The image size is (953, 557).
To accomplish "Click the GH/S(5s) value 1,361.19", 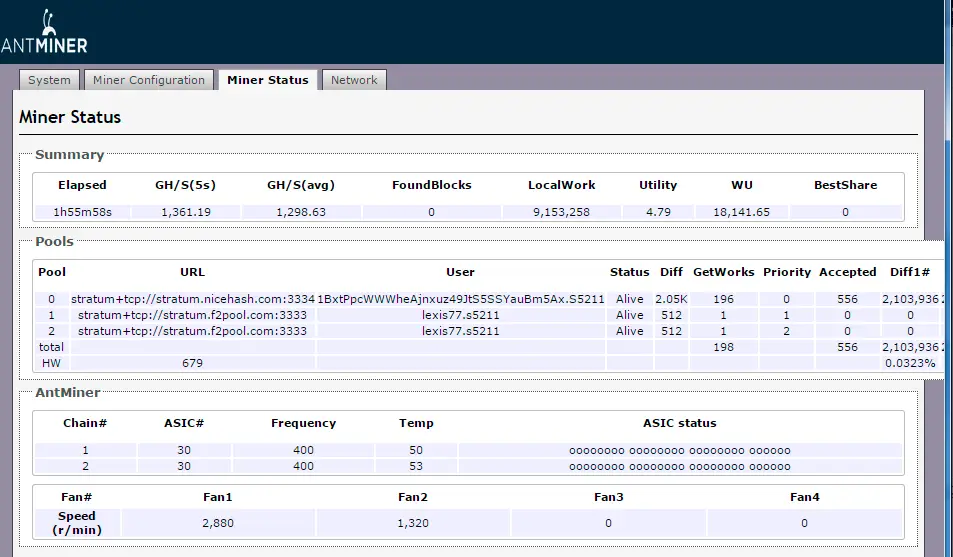I will click(186, 212).
